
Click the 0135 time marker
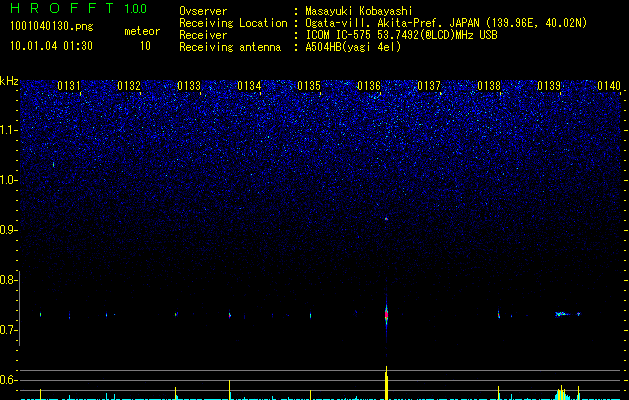point(309,85)
